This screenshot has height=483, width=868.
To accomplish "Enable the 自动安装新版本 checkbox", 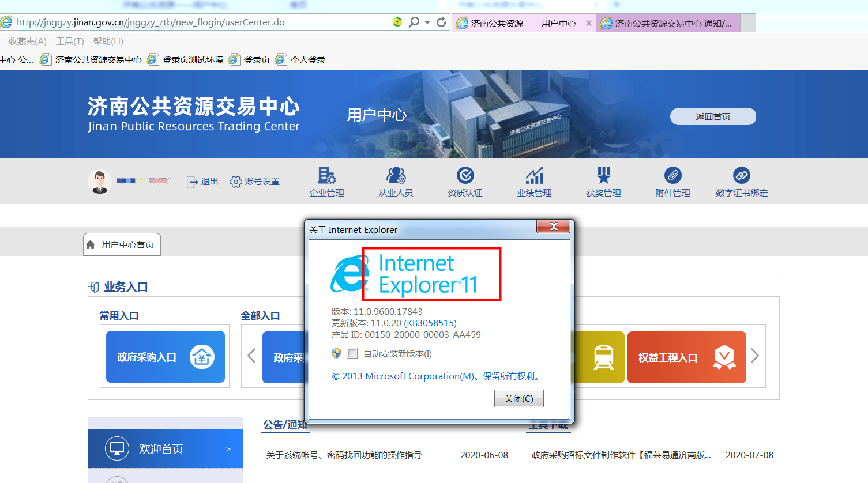I will (352, 353).
